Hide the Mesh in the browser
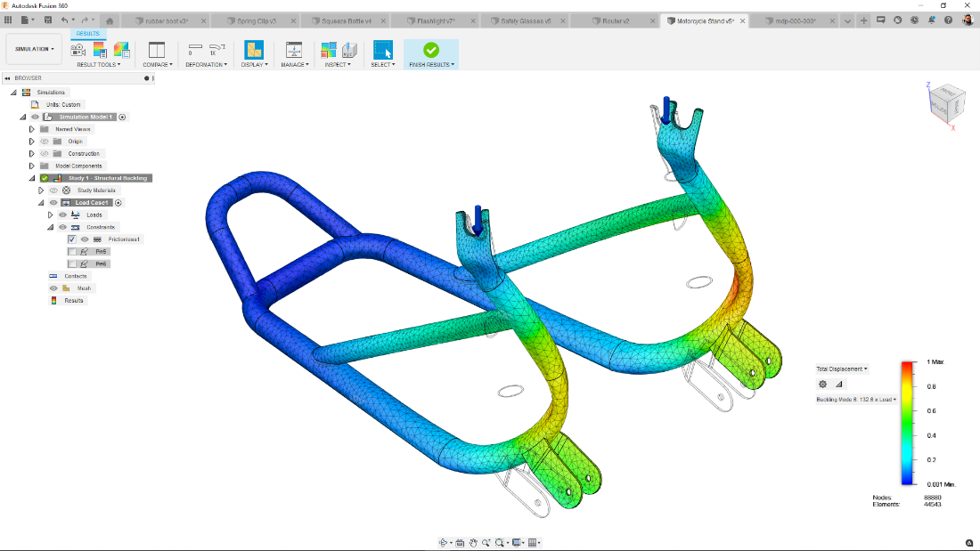 tap(53, 288)
